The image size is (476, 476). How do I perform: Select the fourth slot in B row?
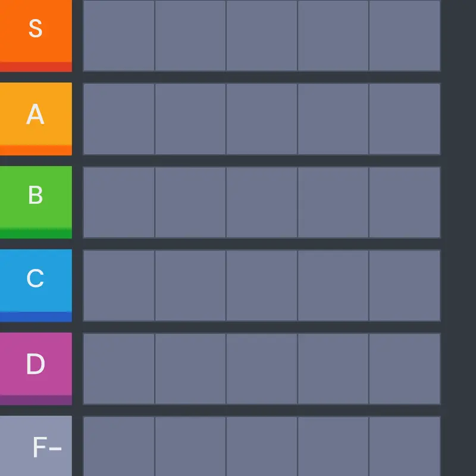click(333, 202)
